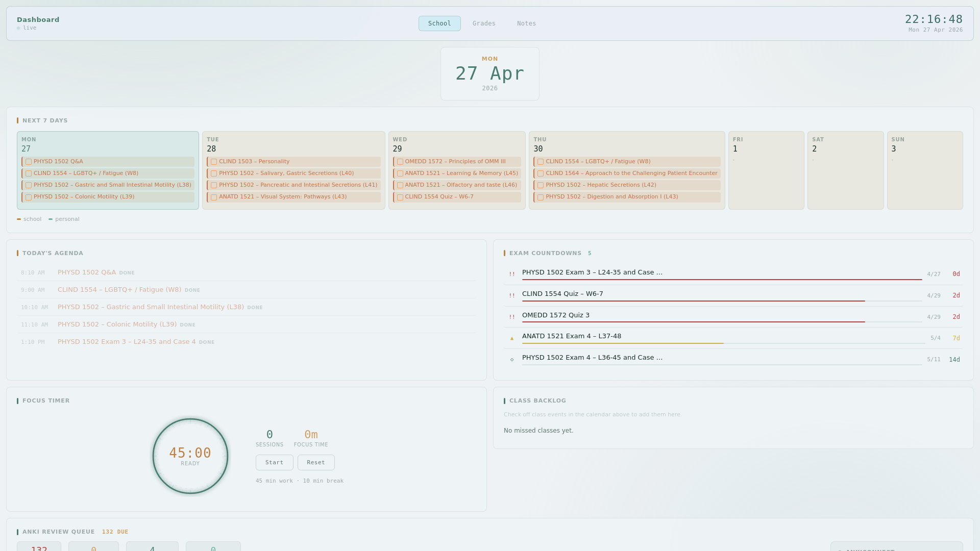Select the 1:10 PM PHYSD 1502 Exam 3 agenda item
The image size is (980, 551).
(247, 342)
